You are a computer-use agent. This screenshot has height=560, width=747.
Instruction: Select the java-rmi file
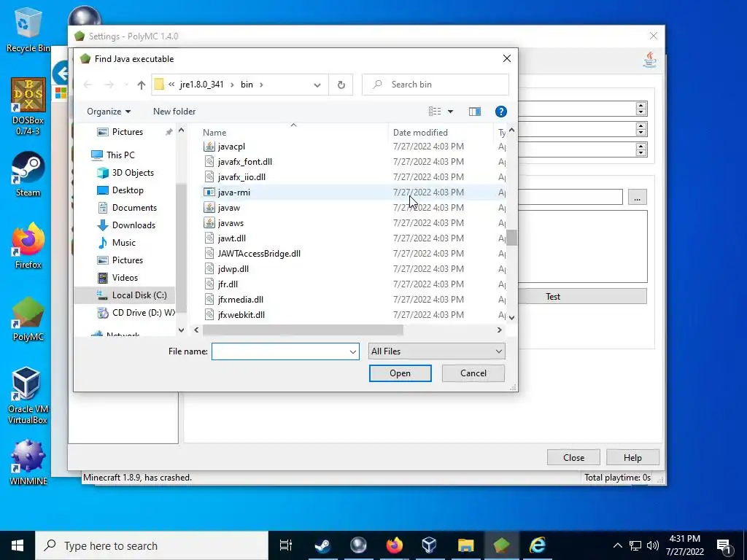coord(233,192)
